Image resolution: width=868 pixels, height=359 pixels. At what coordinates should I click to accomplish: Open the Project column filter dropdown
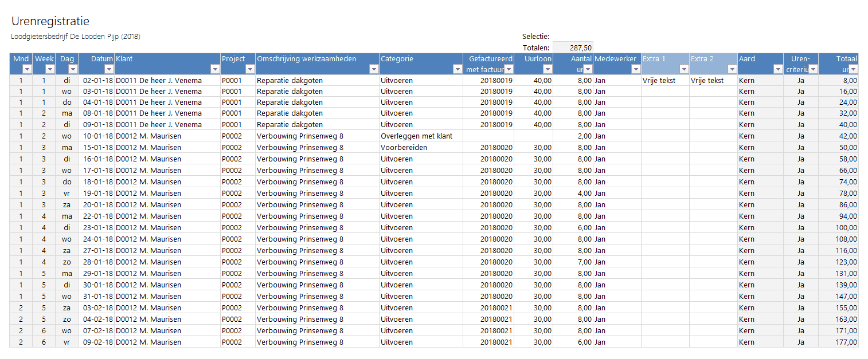(249, 69)
